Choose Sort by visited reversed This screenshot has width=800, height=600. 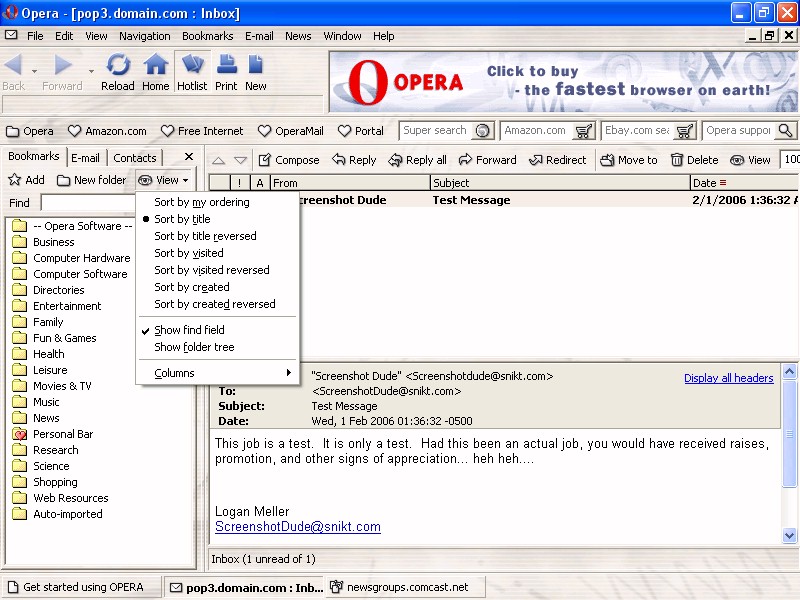coord(218,270)
